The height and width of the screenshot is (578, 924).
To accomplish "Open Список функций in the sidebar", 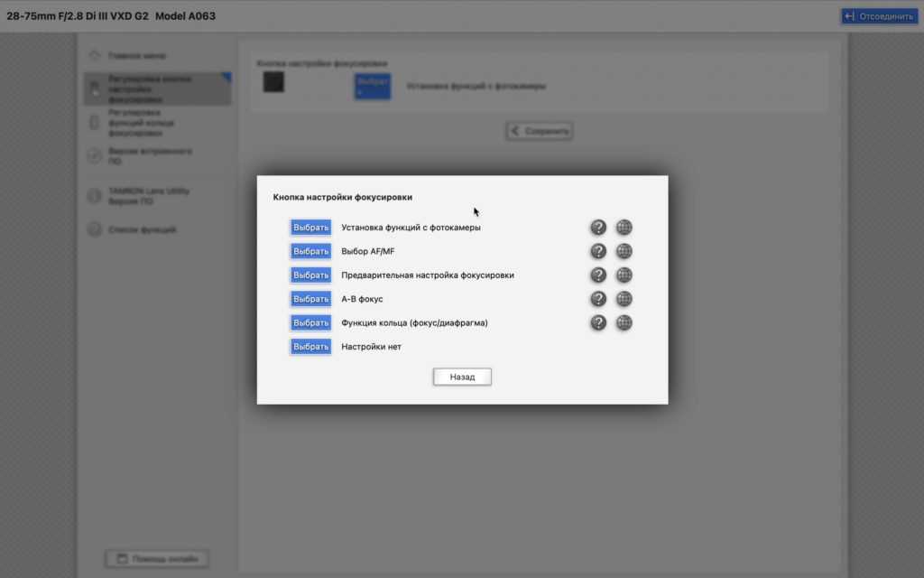I will [x=141, y=230].
